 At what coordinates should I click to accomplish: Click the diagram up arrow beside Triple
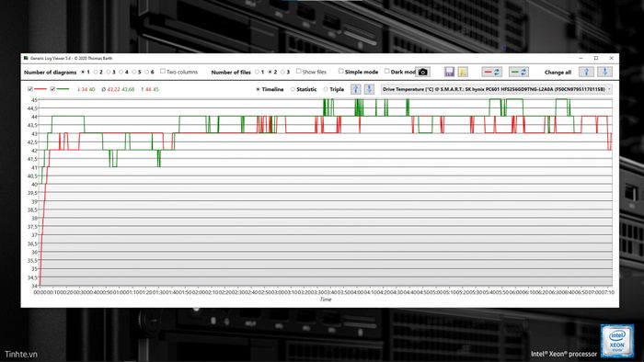click(x=356, y=89)
